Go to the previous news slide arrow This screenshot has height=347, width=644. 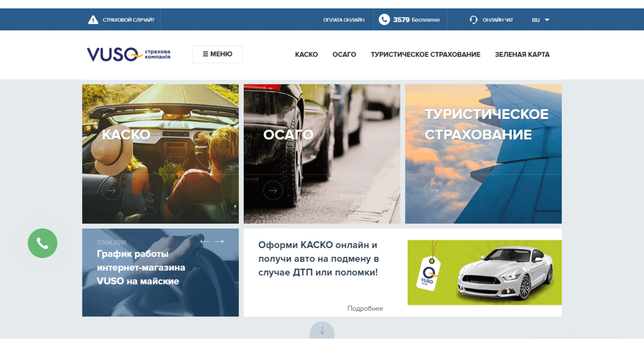204,241
